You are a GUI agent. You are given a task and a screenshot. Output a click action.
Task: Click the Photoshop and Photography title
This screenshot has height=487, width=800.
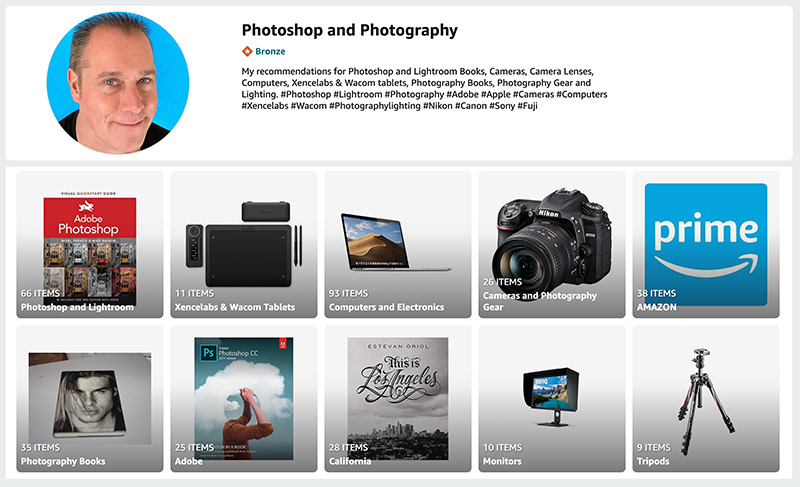coord(349,30)
